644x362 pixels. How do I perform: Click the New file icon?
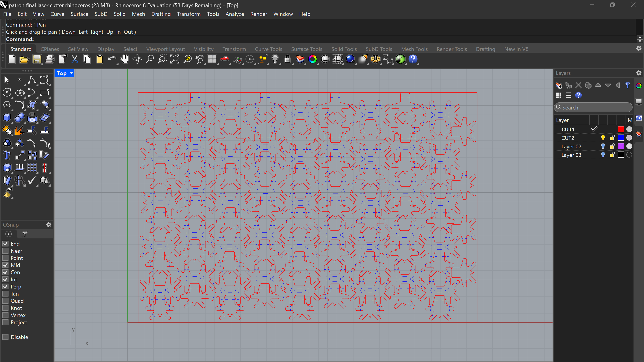[x=12, y=59]
